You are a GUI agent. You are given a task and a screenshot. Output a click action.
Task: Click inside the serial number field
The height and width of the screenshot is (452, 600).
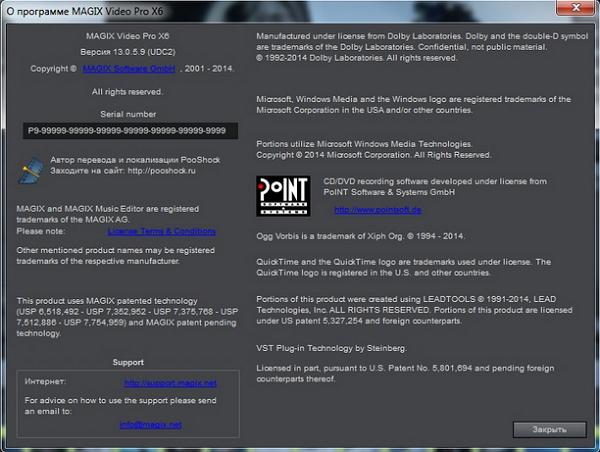point(125,131)
